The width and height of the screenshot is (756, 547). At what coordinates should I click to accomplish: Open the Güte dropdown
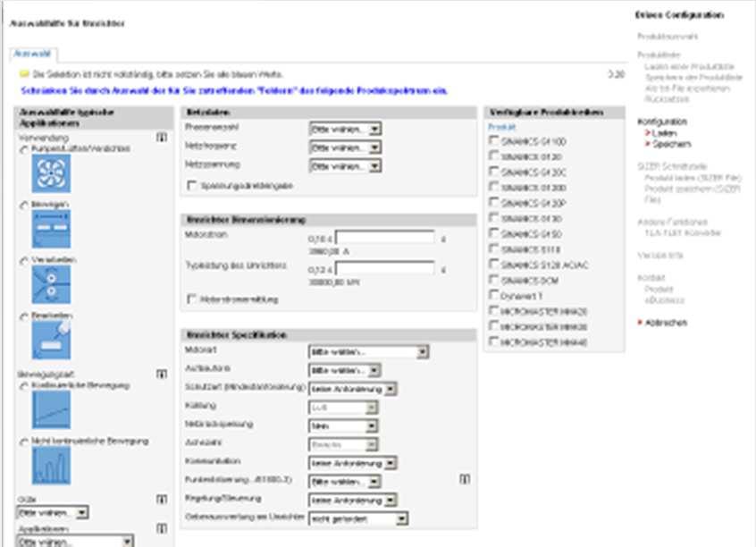click(x=53, y=512)
